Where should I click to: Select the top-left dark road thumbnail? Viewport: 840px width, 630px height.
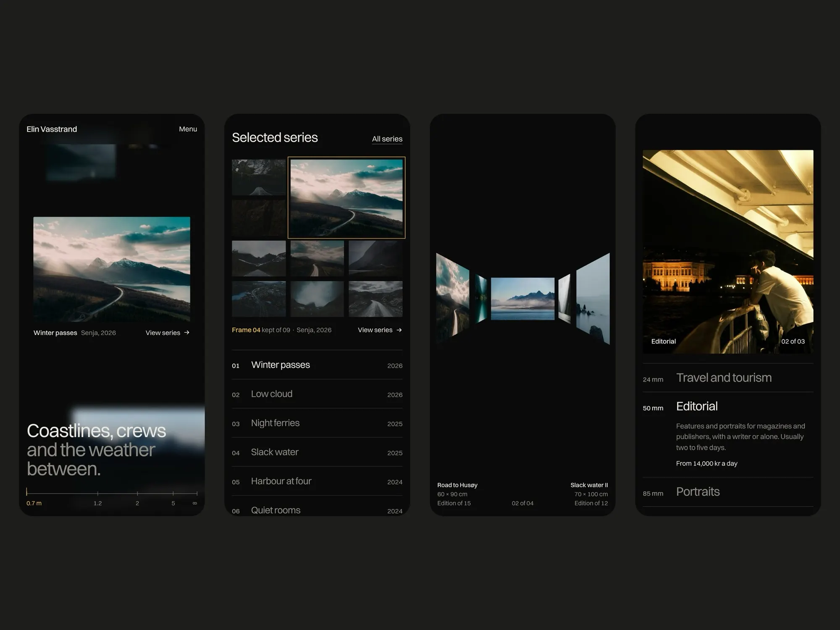[259, 177]
